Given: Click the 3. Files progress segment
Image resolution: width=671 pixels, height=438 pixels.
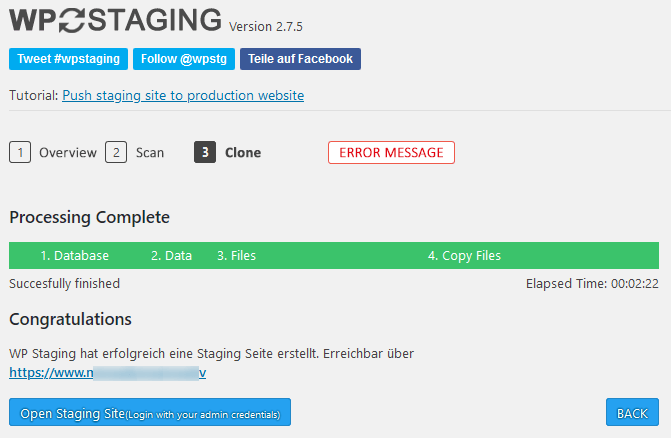Looking at the screenshot, I should tap(236, 256).
